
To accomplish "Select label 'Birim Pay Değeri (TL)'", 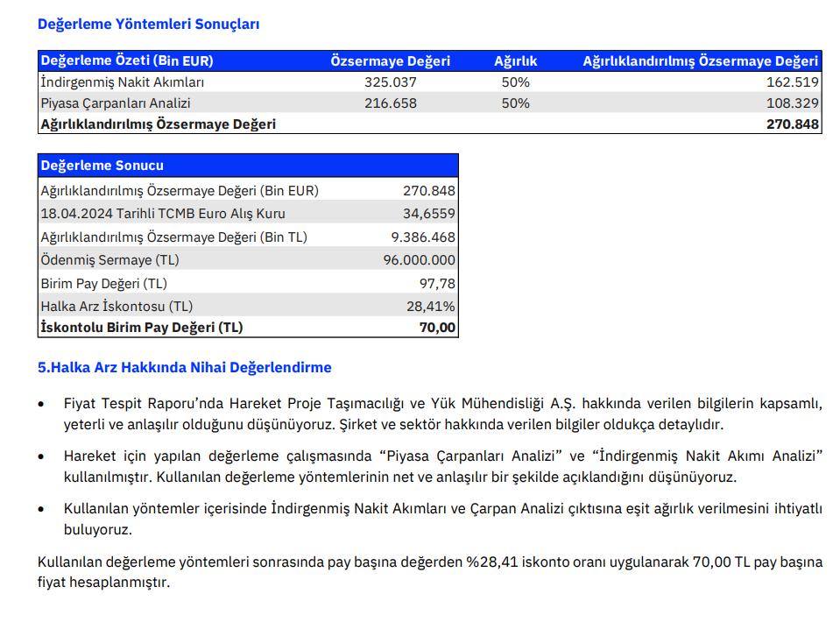I will point(104,284).
